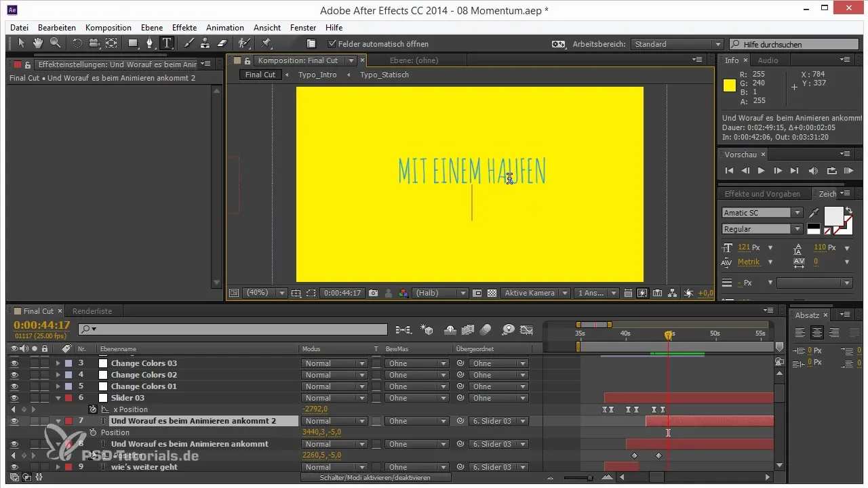Swap fill and stroke colors arrow
This screenshot has height=488, width=868.
[848, 209]
